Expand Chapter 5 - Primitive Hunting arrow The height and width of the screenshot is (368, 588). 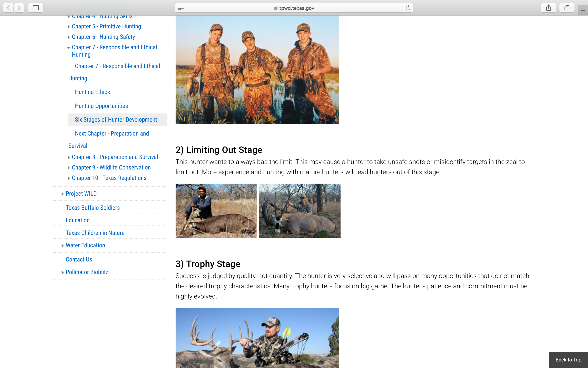point(69,27)
